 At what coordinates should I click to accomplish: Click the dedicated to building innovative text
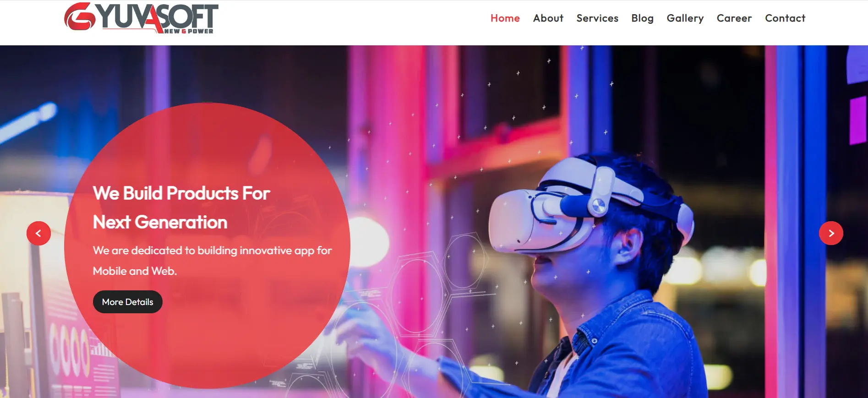pos(212,251)
